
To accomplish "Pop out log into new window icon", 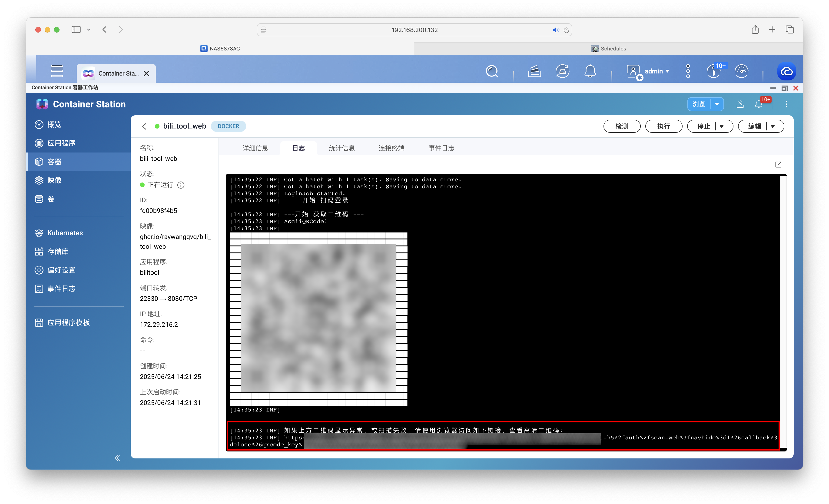I will pyautogui.click(x=778, y=165).
